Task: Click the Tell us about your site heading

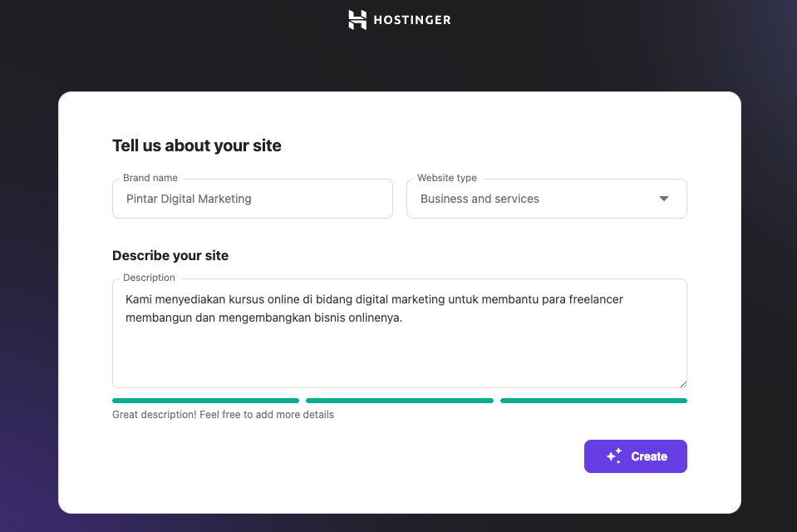Action: (197, 145)
